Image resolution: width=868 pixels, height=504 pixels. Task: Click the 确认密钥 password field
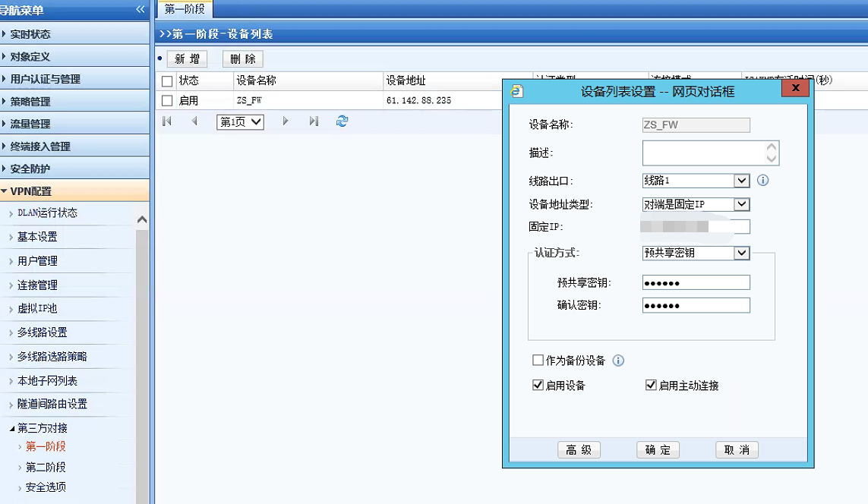696,305
